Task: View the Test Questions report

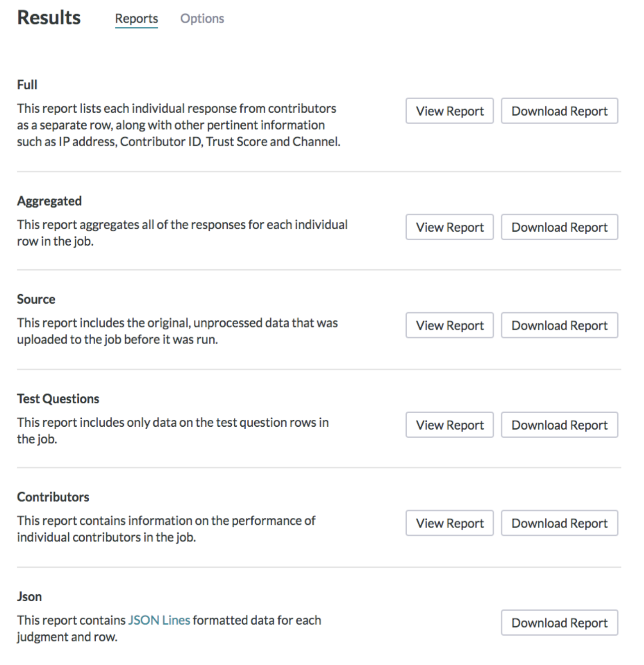Action: tap(450, 425)
